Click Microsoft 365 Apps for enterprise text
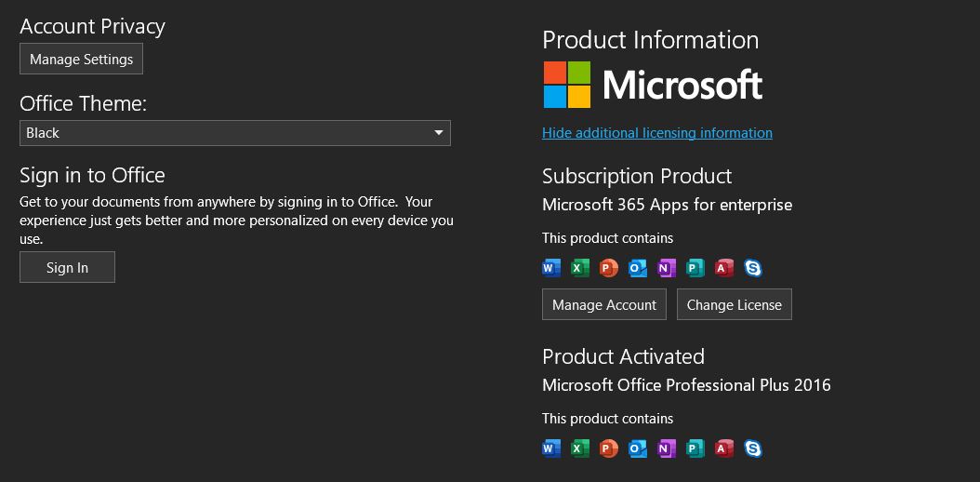Viewport: 980px width, 482px height. [668, 205]
